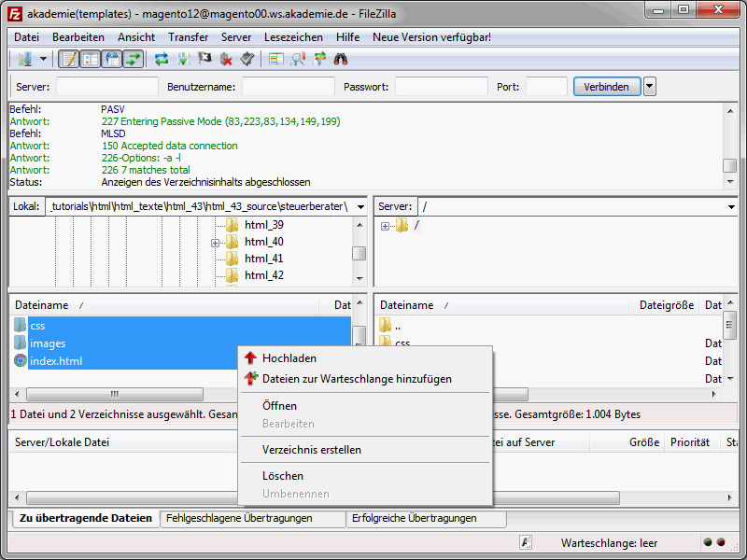
Task: Open directory listing filters icon
Action: click(275, 59)
